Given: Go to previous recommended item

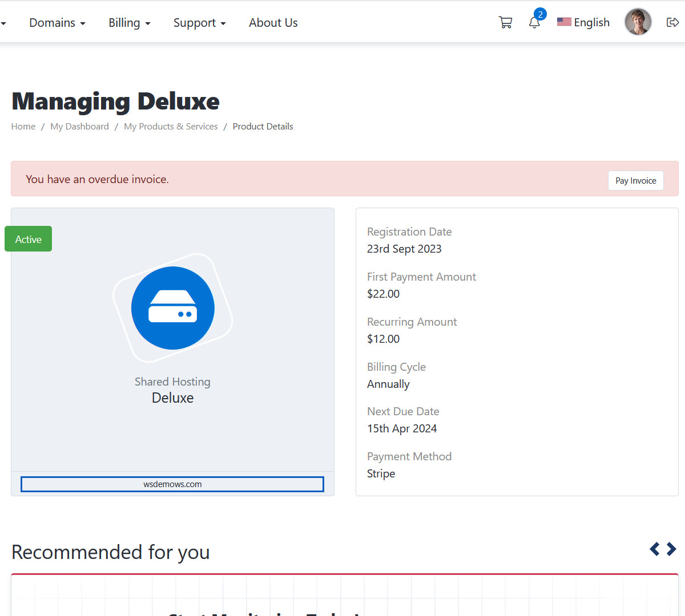Looking at the screenshot, I should (x=655, y=549).
